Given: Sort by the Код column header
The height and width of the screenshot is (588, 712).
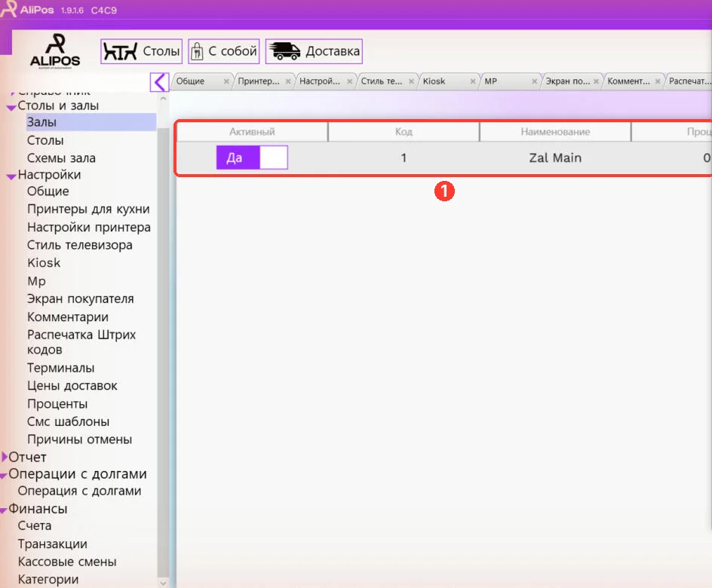Looking at the screenshot, I should [x=404, y=132].
